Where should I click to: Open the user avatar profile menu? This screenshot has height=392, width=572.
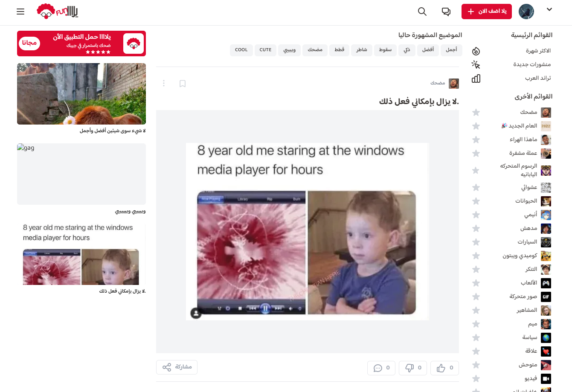click(x=526, y=12)
